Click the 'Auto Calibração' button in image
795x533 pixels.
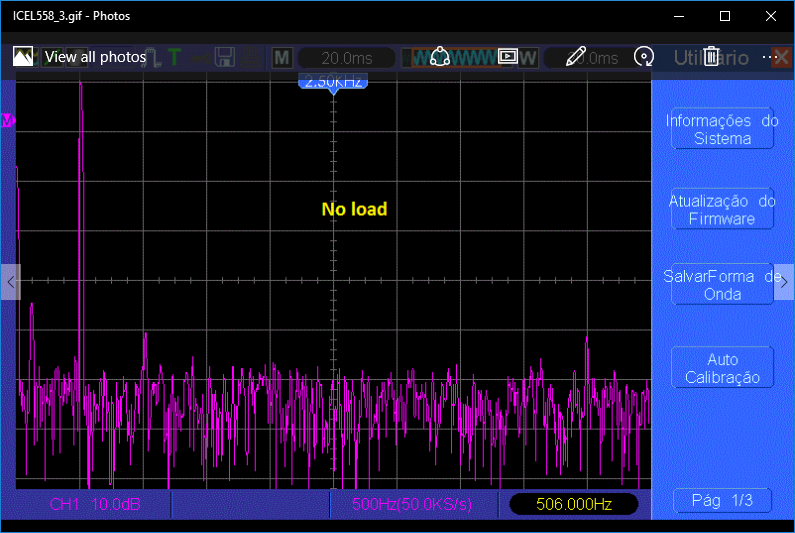coord(722,368)
